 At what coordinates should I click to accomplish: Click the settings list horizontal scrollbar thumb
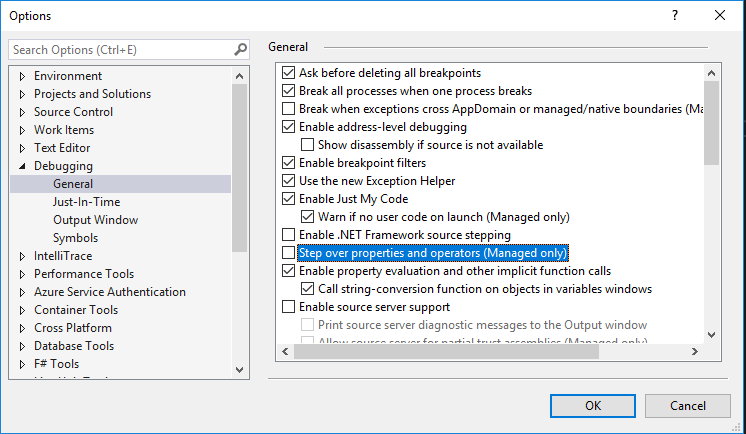tap(446, 352)
